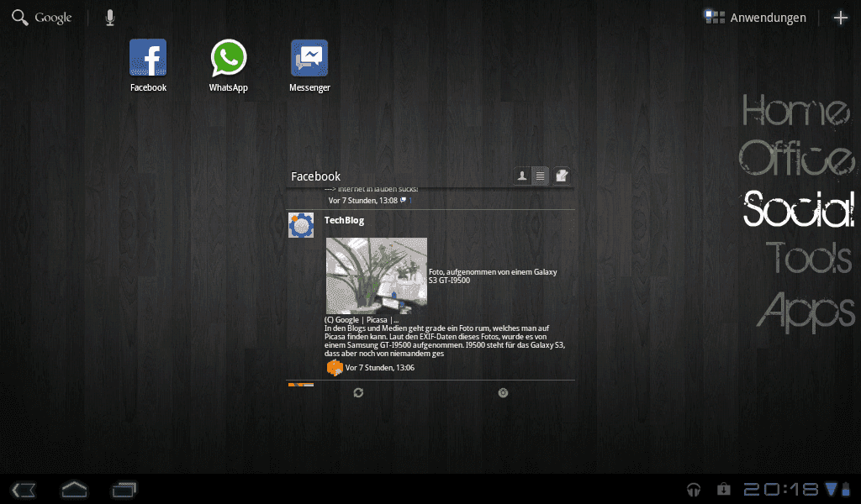
Task: Click the 'Vor 7 Stunden, 13:06' timestamp
Action: (x=380, y=367)
